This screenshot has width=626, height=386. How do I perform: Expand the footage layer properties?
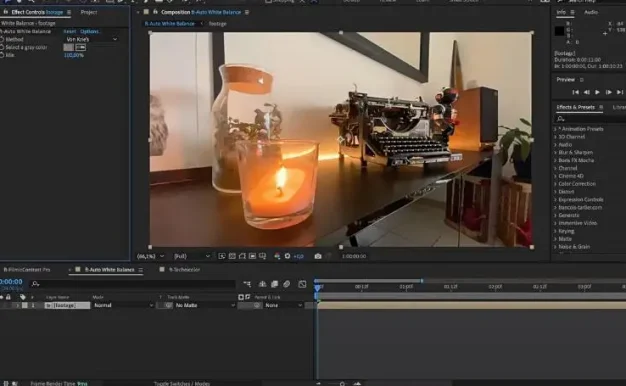coord(17,305)
